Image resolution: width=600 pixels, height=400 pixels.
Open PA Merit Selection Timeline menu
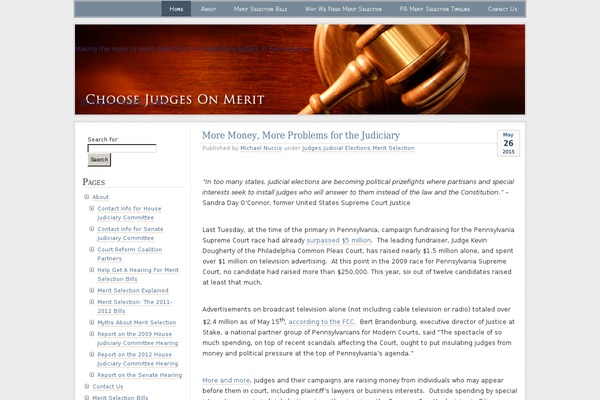click(x=435, y=9)
